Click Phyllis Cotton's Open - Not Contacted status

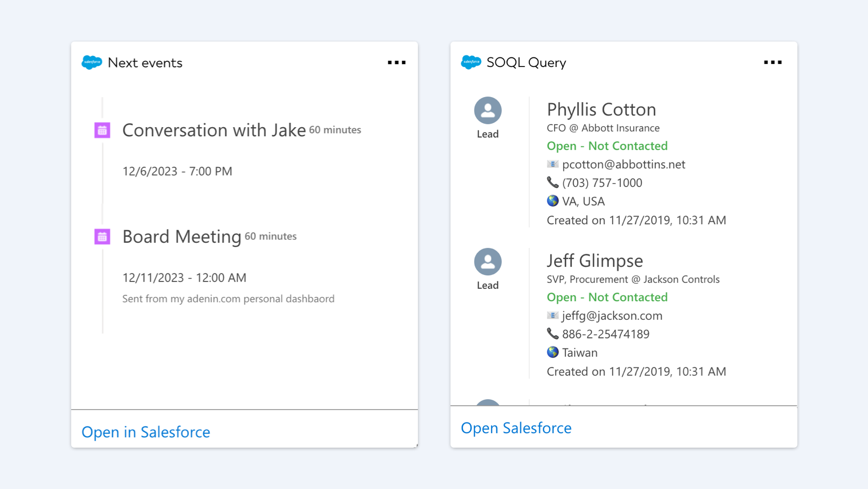[x=607, y=146]
